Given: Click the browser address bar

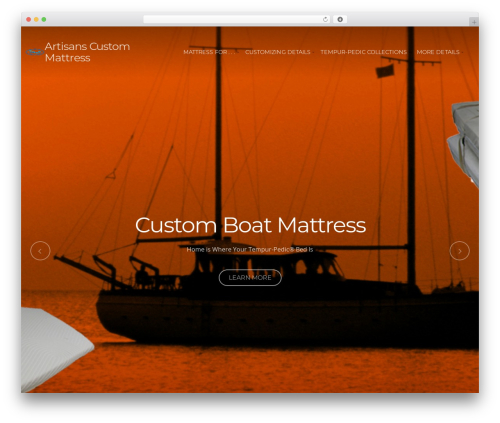Looking at the screenshot, I should pos(237,20).
